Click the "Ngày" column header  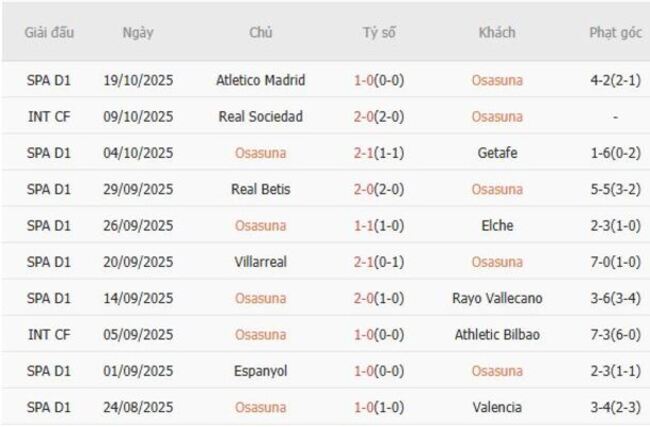pyautogui.click(x=138, y=32)
